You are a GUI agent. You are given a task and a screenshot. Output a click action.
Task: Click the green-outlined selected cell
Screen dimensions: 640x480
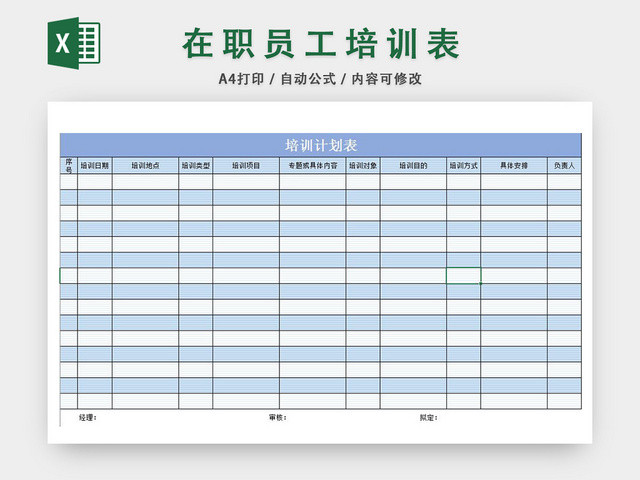(x=464, y=276)
